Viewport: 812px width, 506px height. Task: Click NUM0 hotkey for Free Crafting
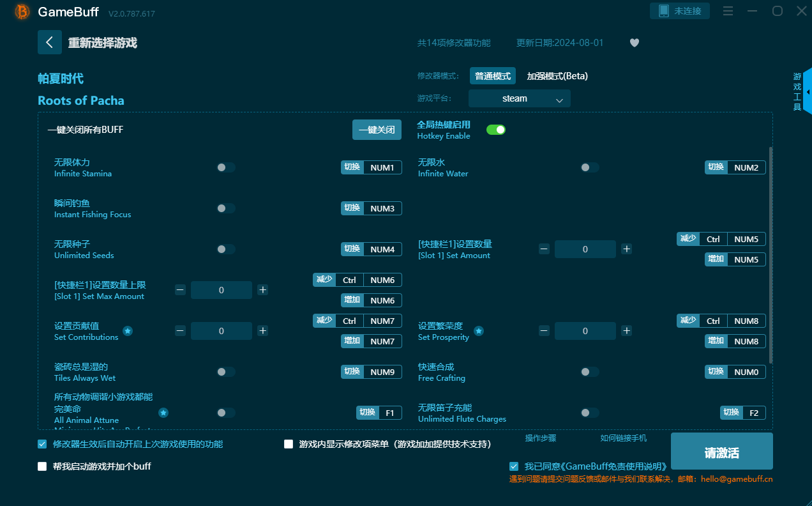[746, 372]
